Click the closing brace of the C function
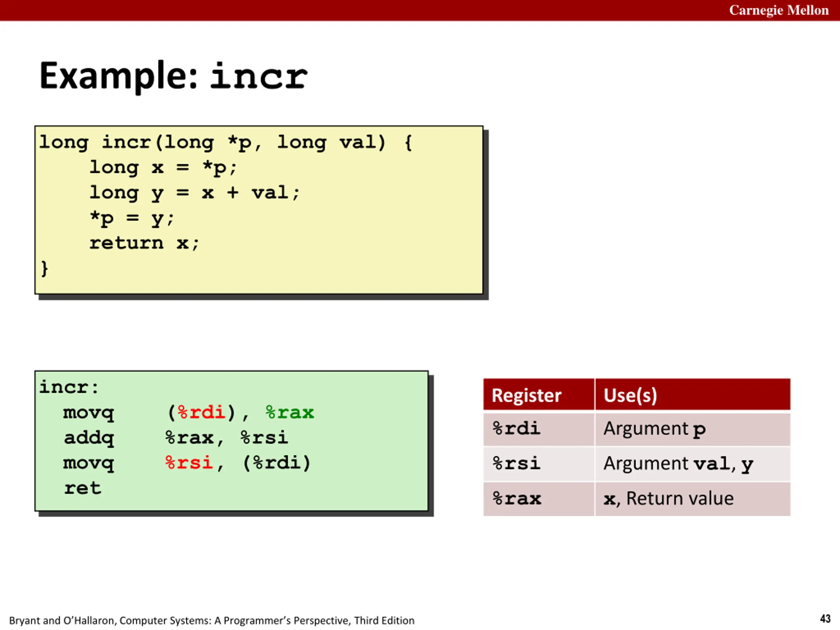Image resolution: width=840 pixels, height=630 pixels. pos(44,268)
